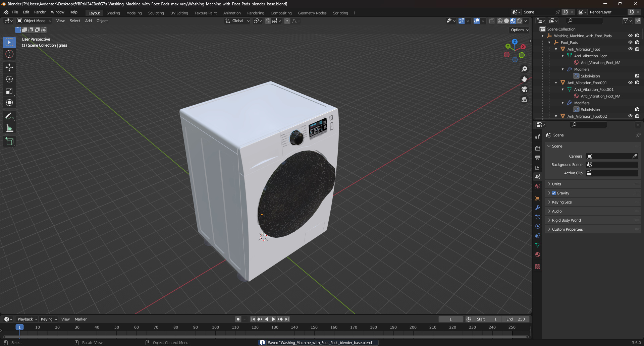
Task: Switch to the Shading workspace tab
Action: coord(113,13)
